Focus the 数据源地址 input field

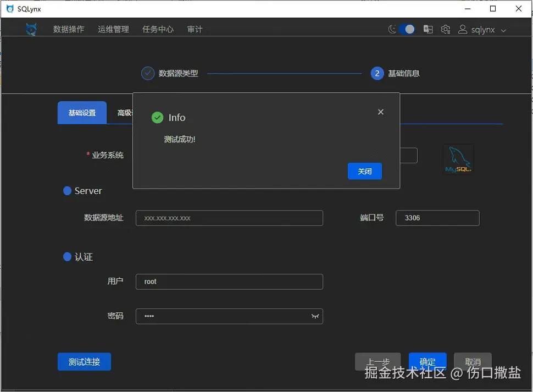[x=229, y=218]
